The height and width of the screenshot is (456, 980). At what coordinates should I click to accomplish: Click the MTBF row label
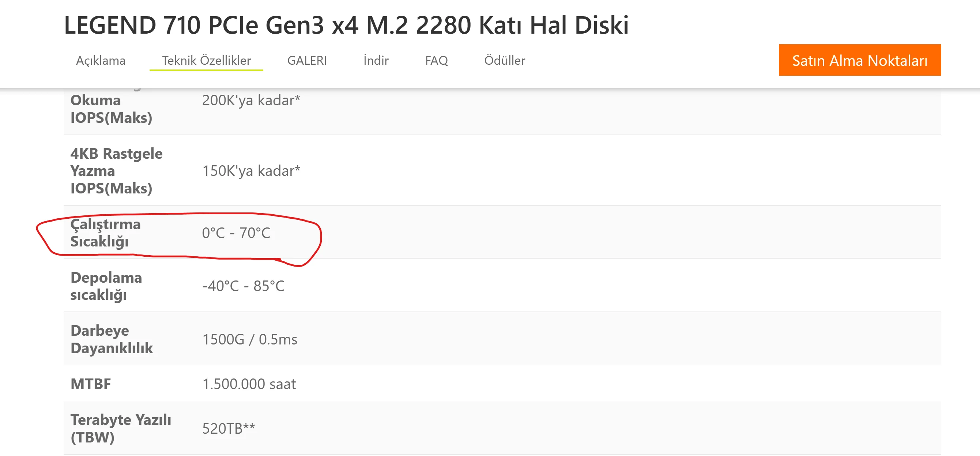point(91,384)
